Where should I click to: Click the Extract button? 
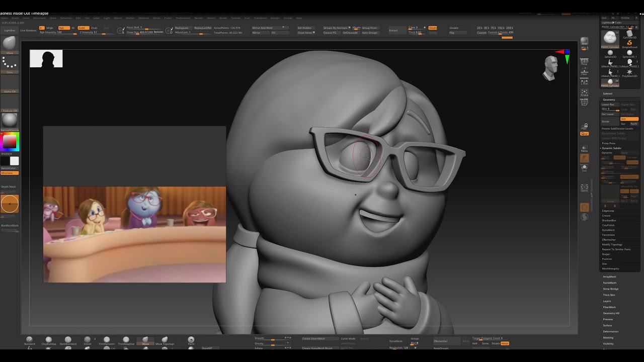[397, 31]
